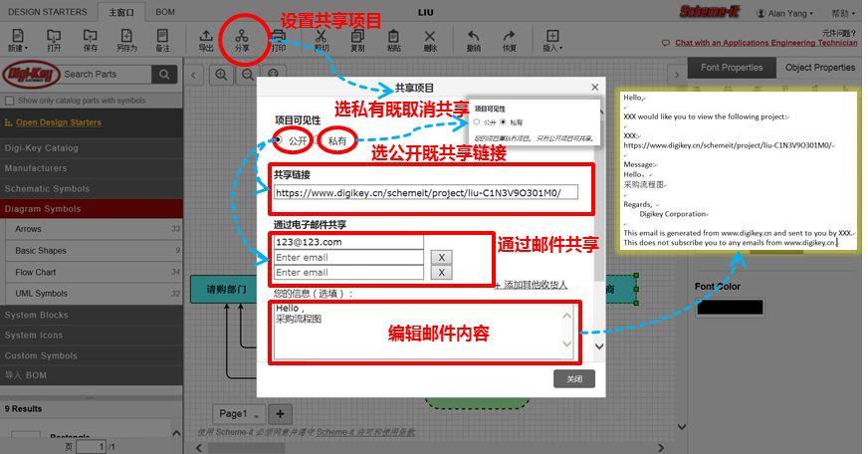This screenshot has width=868, height=454.
Task: Collapse the right properties panel arrow
Action: [677, 75]
